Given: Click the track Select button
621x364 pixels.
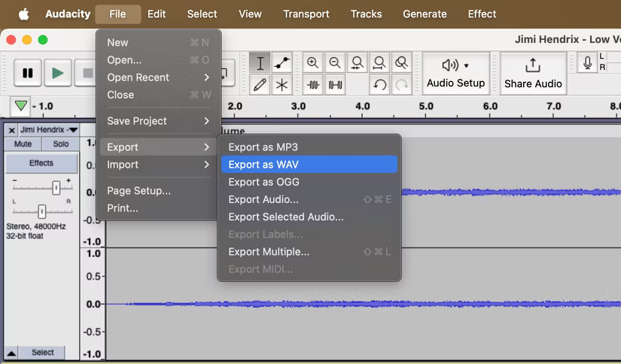Looking at the screenshot, I should pyautogui.click(x=42, y=352).
